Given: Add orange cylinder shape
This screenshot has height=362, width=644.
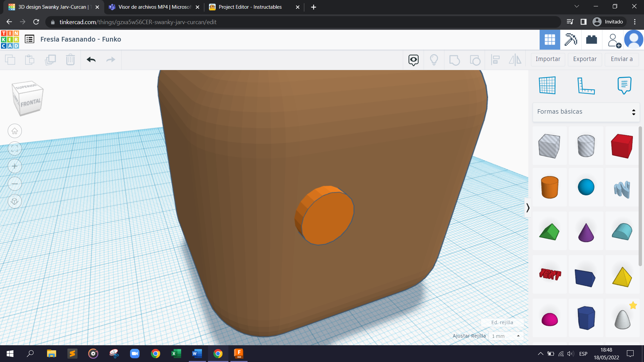Looking at the screenshot, I should (x=549, y=187).
